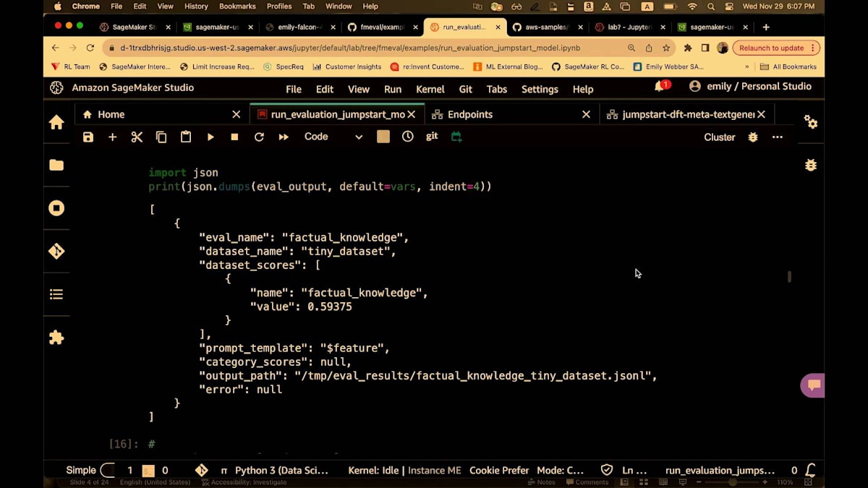
Task: Open the File menu in SageMaker Studio
Action: pos(294,89)
